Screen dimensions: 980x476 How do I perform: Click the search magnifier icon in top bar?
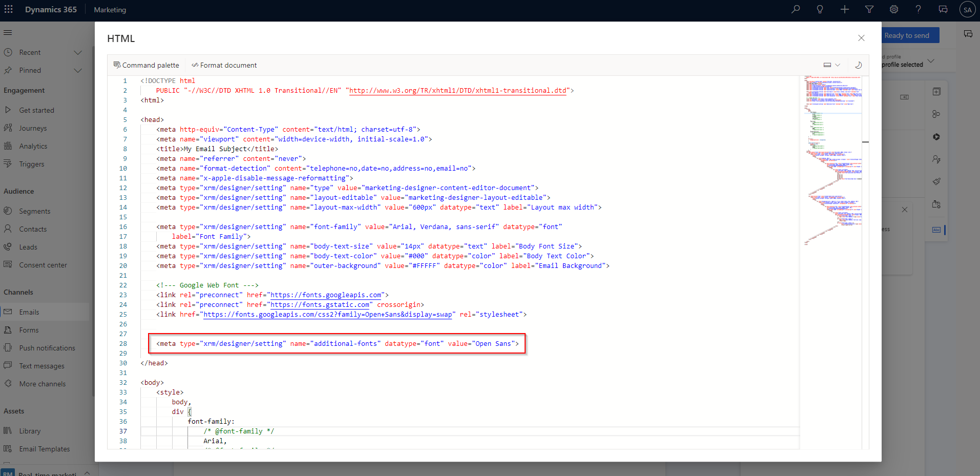click(x=796, y=9)
